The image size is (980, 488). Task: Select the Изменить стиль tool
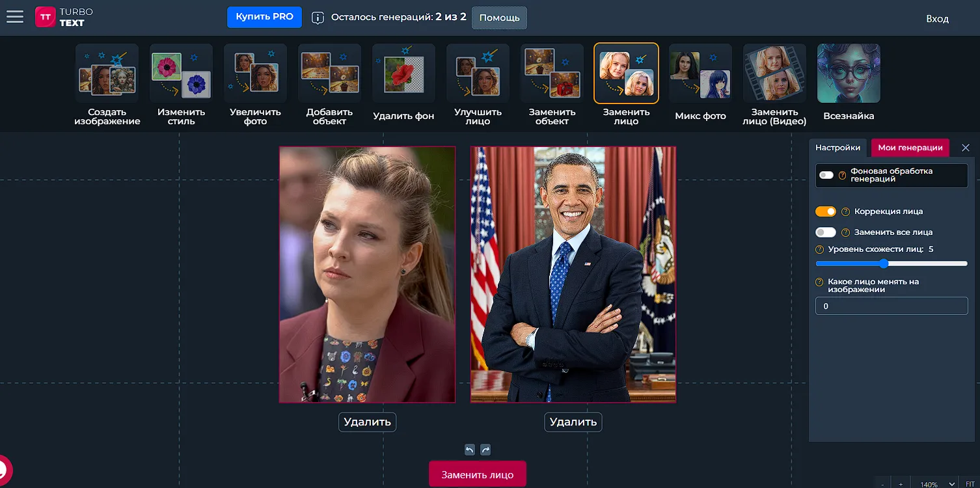click(181, 83)
